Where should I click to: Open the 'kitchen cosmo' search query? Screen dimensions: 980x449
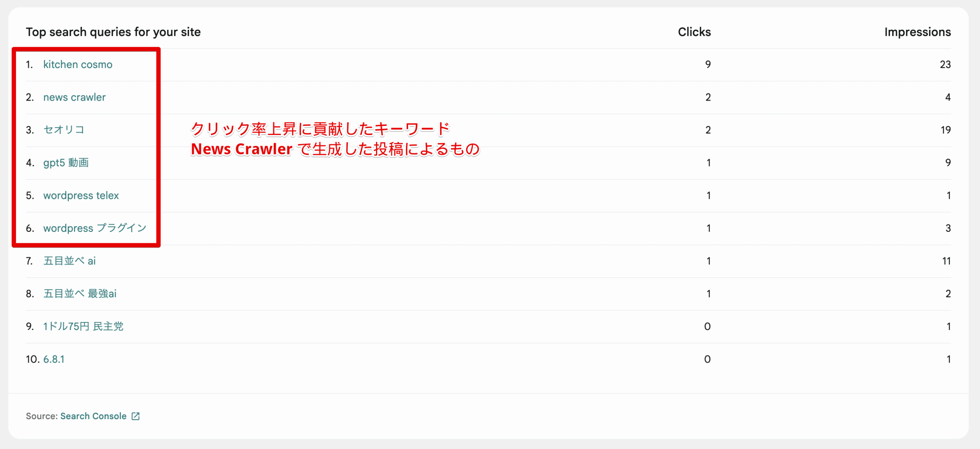(78, 64)
